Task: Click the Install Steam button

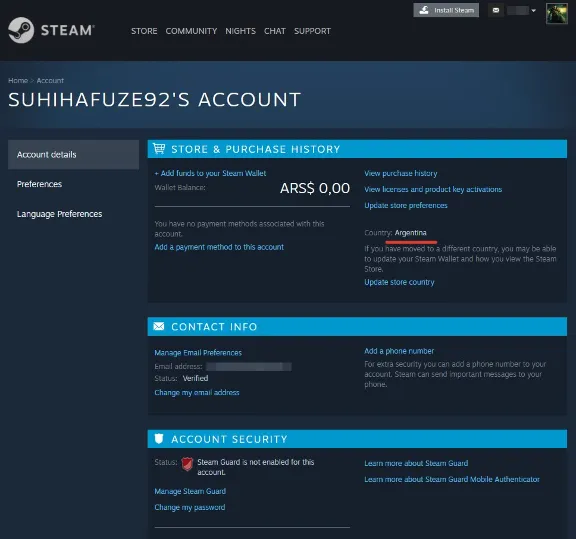Action: [x=446, y=10]
